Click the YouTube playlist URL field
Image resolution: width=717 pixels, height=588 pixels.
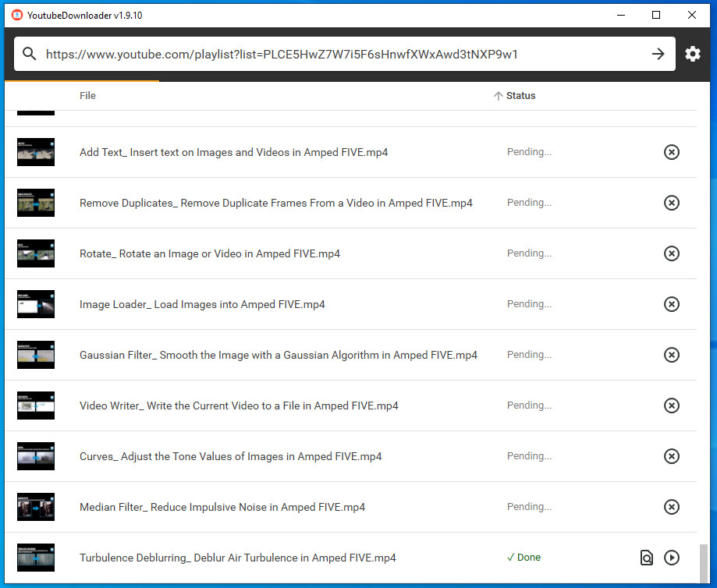click(x=343, y=54)
